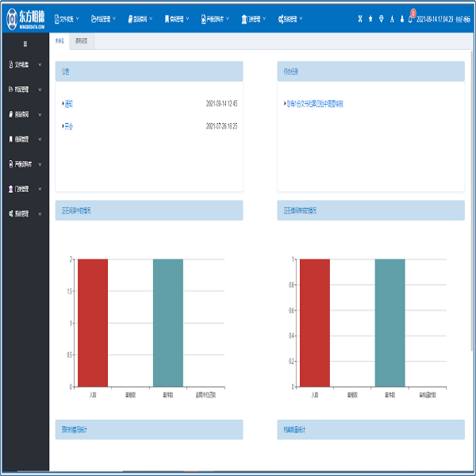This screenshot has height=476, width=476.
Task: Collapse sidebar using the hamburger menu icon
Action: tap(25, 44)
